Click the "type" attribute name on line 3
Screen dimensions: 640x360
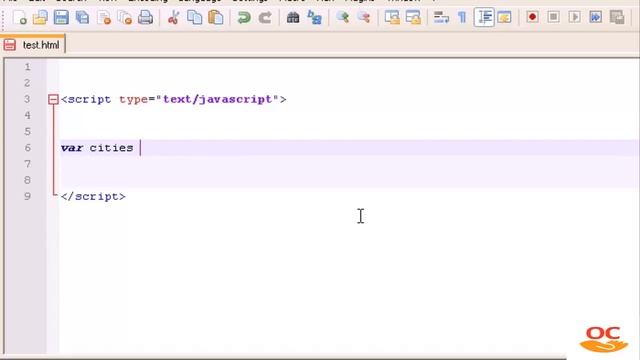coord(133,100)
